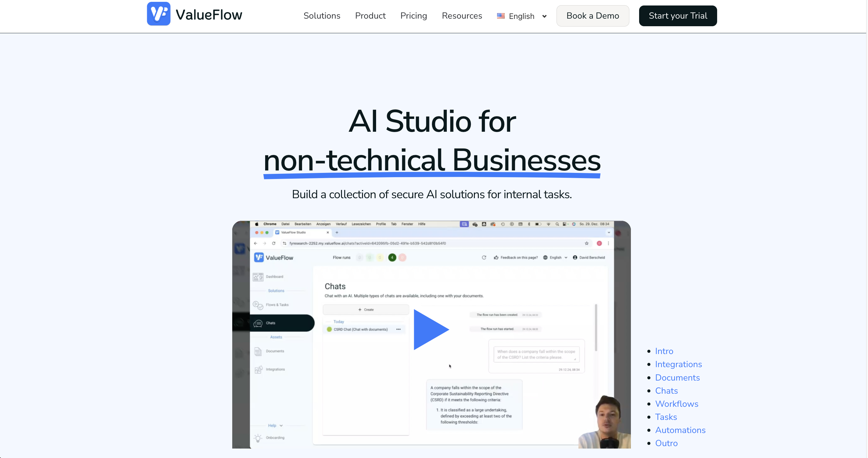
Task: Expand the Help section in the video sidebar
Action: (x=275, y=426)
